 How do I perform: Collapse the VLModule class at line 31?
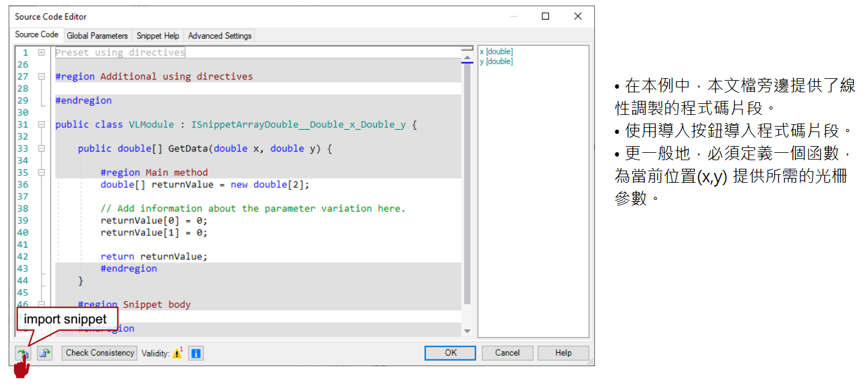[42, 124]
